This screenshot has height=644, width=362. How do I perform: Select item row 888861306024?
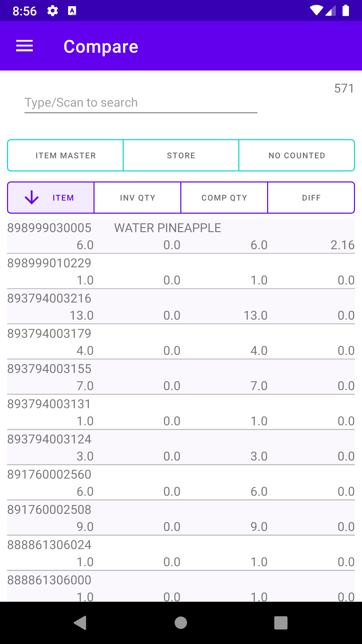181,553
